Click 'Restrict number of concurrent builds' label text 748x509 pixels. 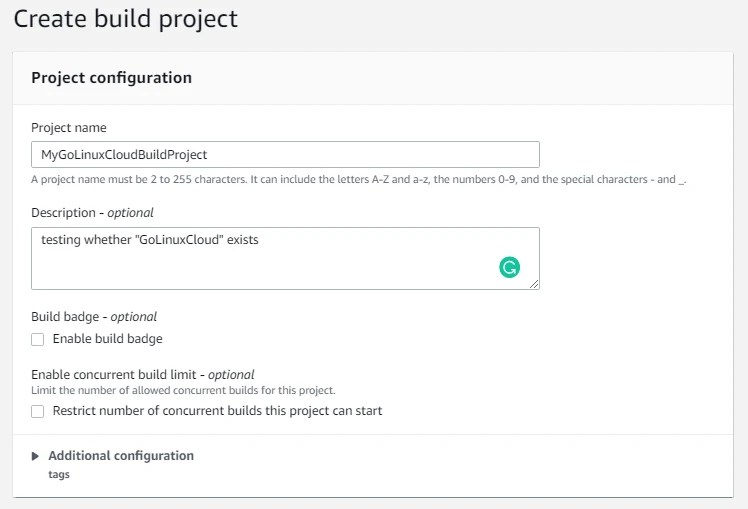[x=217, y=411]
